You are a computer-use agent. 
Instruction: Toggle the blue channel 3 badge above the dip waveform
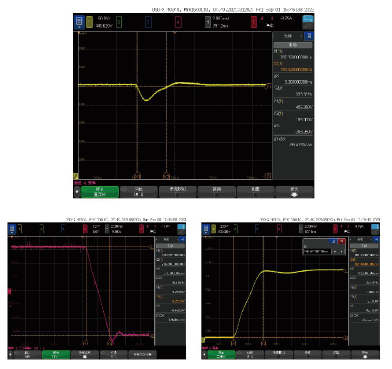pos(148,22)
